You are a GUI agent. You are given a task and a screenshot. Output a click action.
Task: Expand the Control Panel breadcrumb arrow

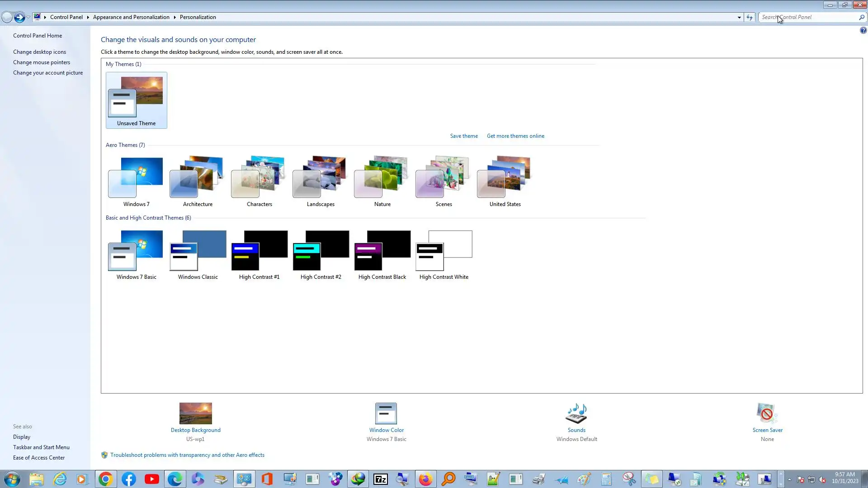pyautogui.click(x=88, y=17)
